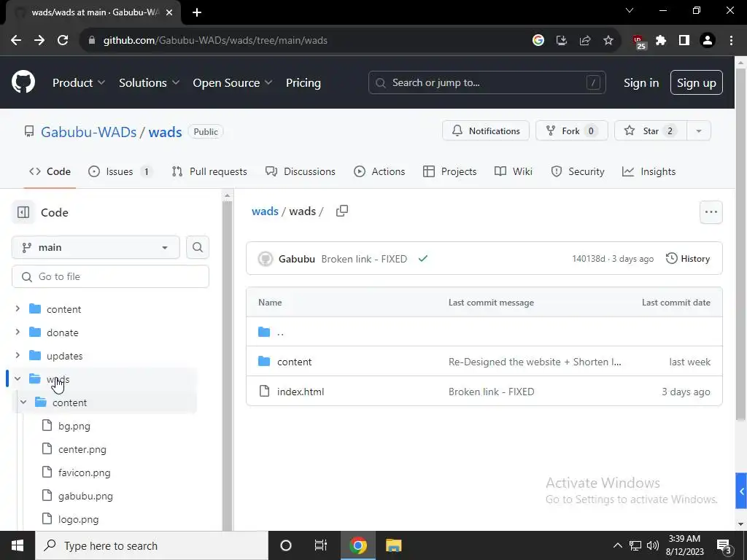This screenshot has height=560, width=747.
Task: Open File Explorer from taskbar
Action: tap(393, 545)
